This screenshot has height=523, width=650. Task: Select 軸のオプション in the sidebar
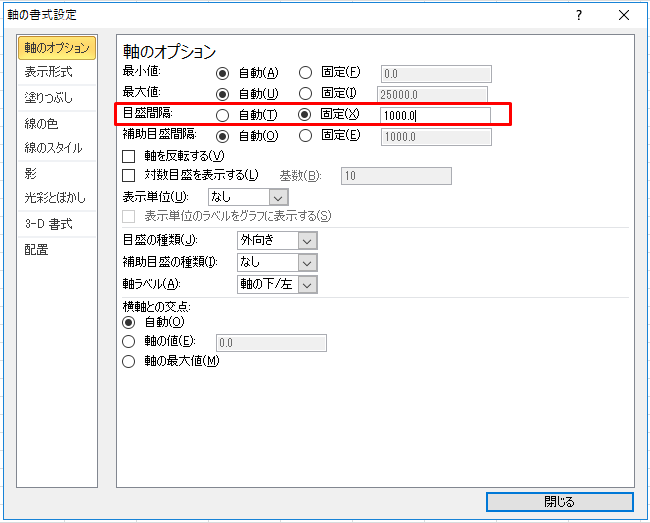coord(57,48)
